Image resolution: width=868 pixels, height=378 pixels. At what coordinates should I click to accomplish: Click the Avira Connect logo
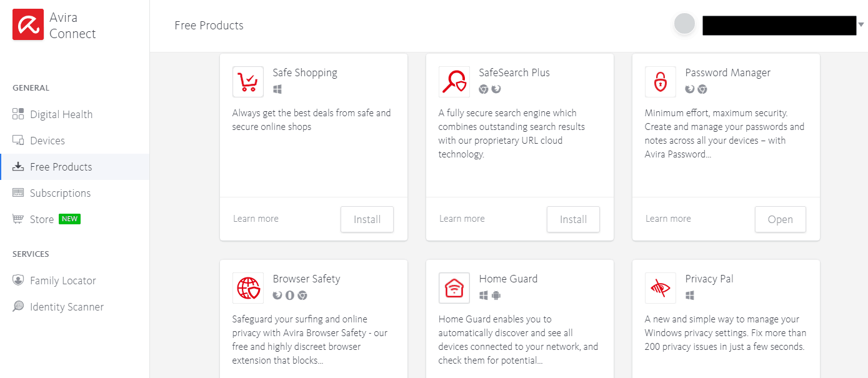coord(27,25)
